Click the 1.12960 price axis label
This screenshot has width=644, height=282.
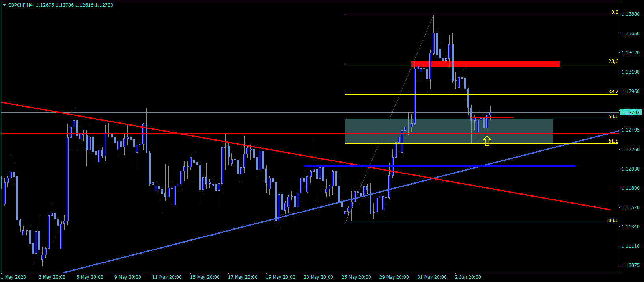630,91
